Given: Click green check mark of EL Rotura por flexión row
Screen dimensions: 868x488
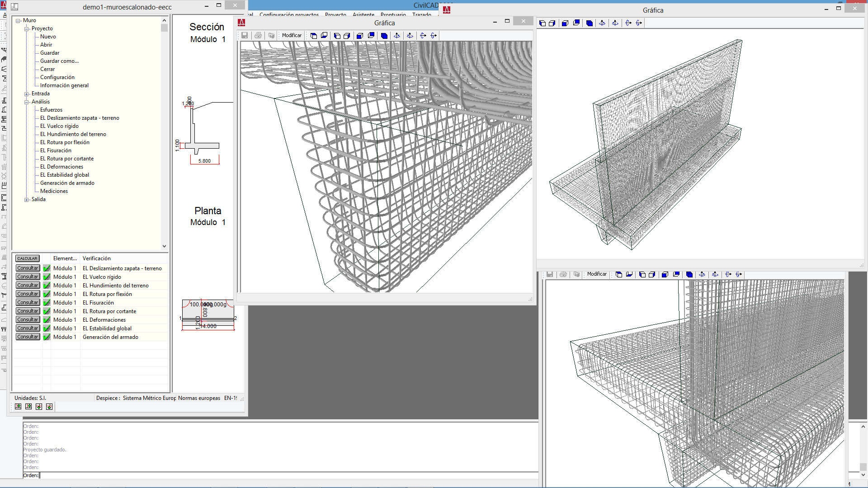Looking at the screenshot, I should click(x=47, y=294).
